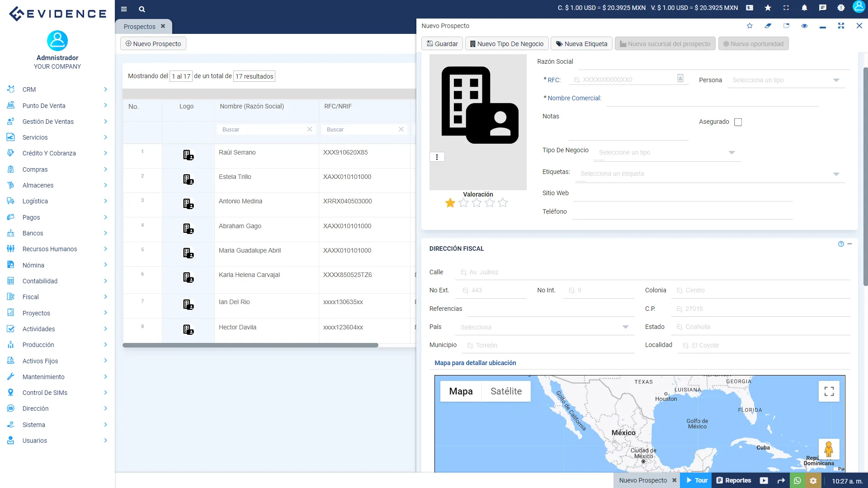
Task: Open the three-dot menu on the logo placeholder
Action: coord(437,157)
